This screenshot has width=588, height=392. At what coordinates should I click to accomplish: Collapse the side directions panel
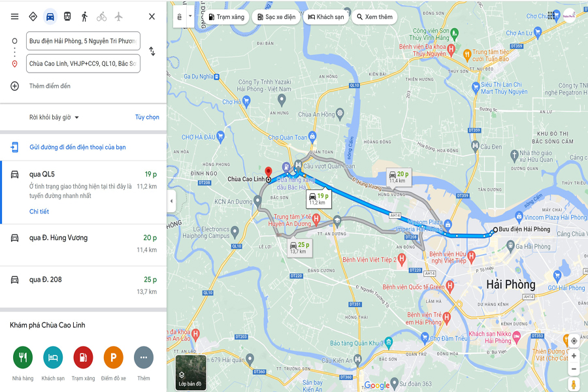(171, 201)
